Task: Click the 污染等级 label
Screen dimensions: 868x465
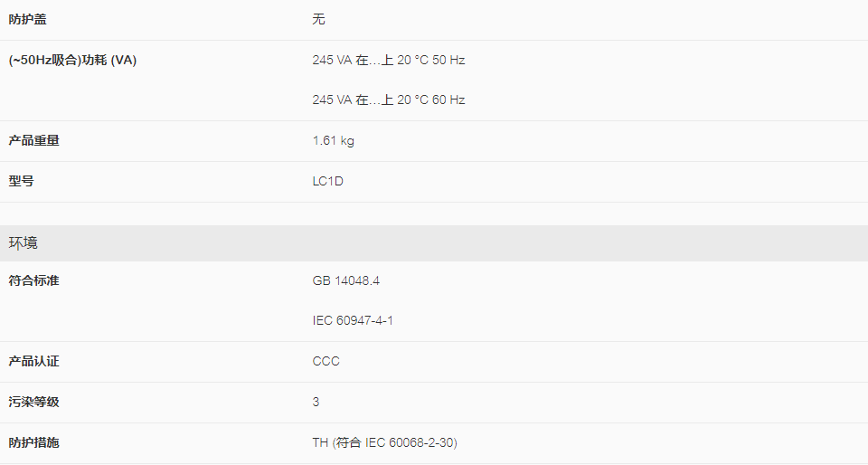Action: pos(33,402)
